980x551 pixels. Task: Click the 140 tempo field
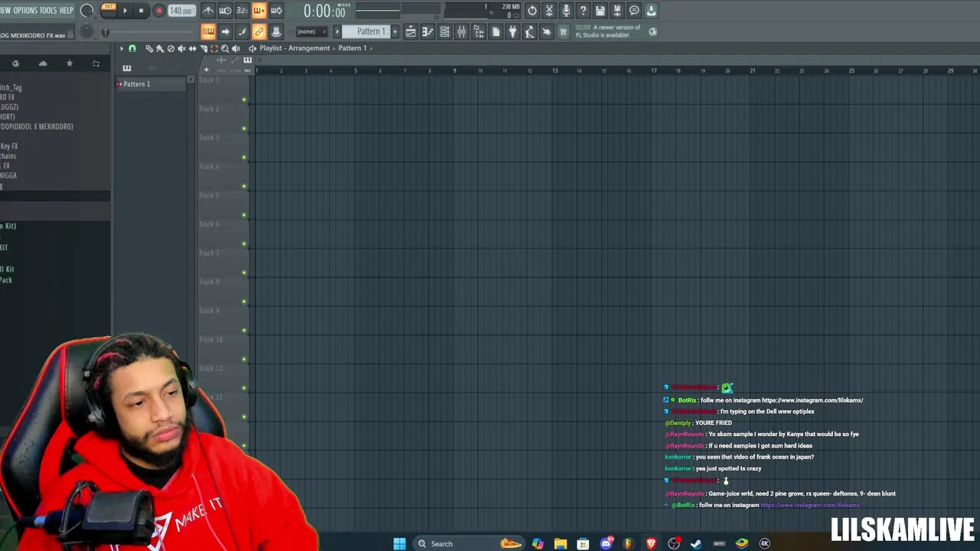click(181, 11)
